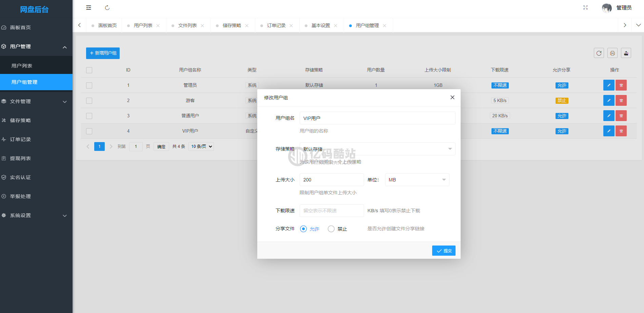Click the 新增用户组 button
Viewport: 644px width, 313px height.
pos(103,53)
